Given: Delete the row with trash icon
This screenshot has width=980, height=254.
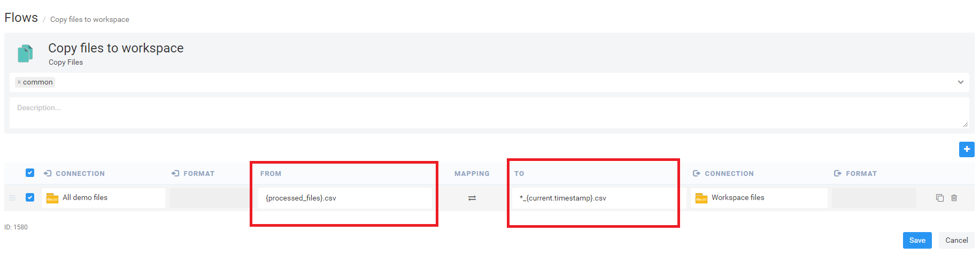Looking at the screenshot, I should [954, 198].
